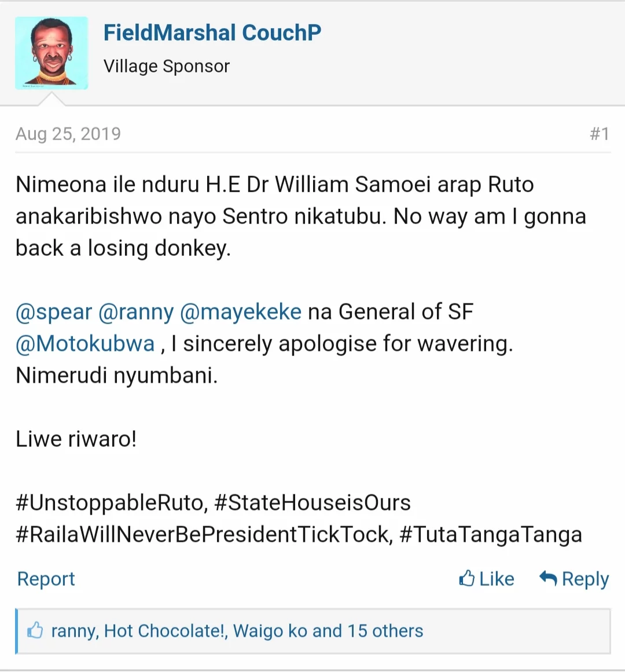
Task: Report this post
Action: coord(46,579)
